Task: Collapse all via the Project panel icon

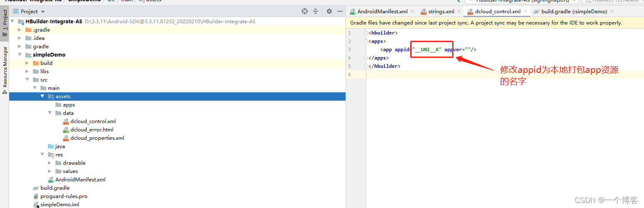Action: point(316,11)
